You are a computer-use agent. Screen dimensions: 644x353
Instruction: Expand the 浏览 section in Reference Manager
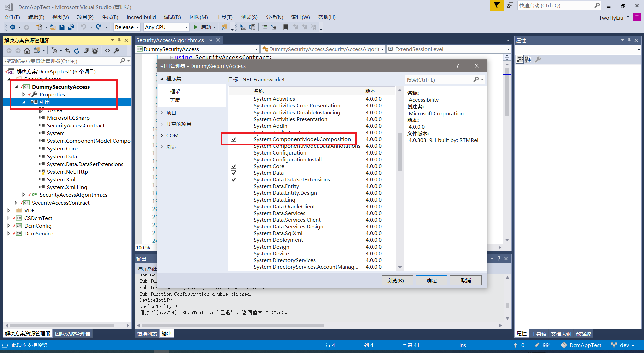tap(162, 147)
